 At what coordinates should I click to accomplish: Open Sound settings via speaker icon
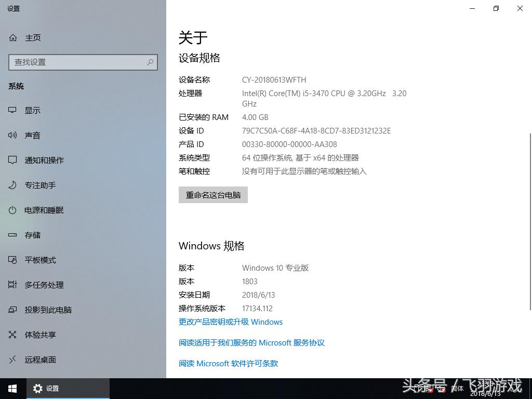(x=12, y=136)
